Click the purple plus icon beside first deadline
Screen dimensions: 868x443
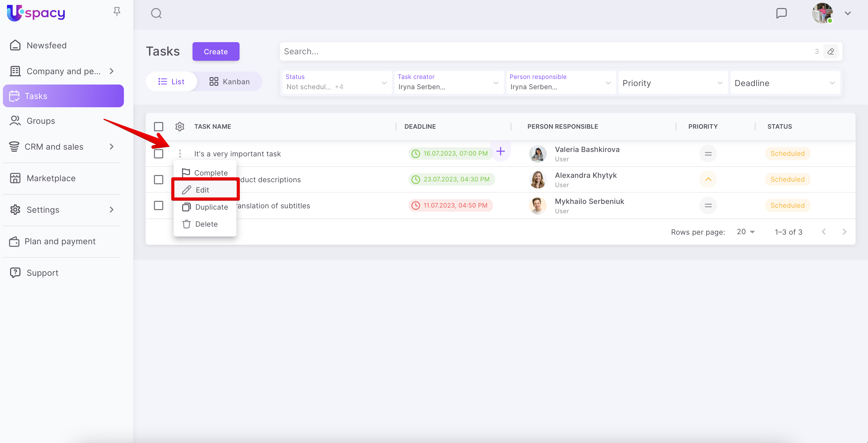pos(500,151)
